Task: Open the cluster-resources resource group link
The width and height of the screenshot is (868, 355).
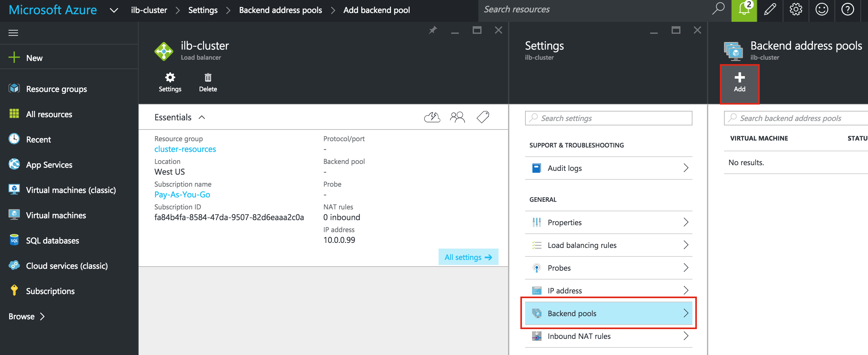Action: (185, 149)
